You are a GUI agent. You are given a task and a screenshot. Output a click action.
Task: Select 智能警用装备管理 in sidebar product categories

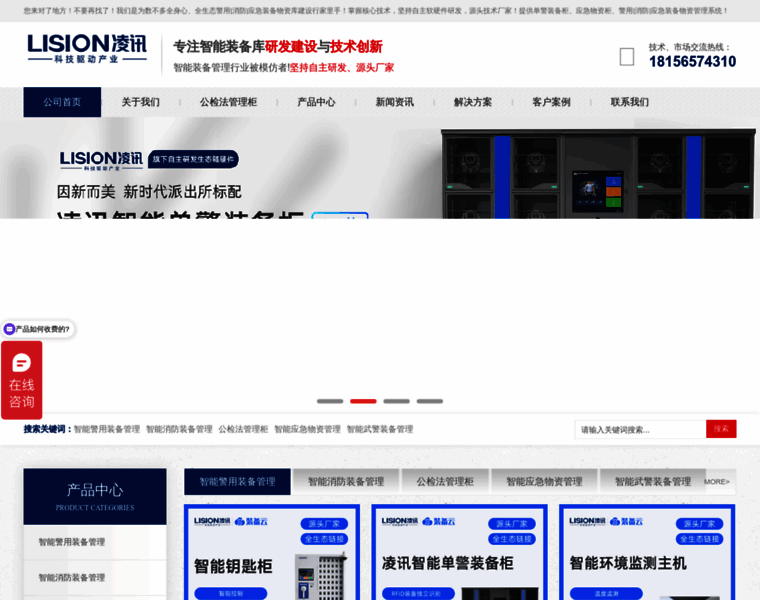tap(72, 542)
